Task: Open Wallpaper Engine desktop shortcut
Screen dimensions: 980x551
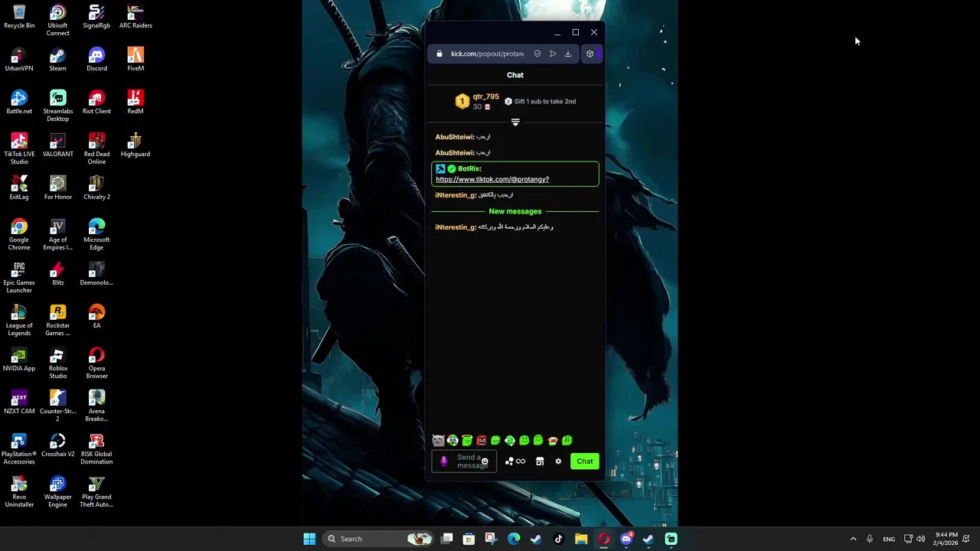Action: click(x=57, y=492)
